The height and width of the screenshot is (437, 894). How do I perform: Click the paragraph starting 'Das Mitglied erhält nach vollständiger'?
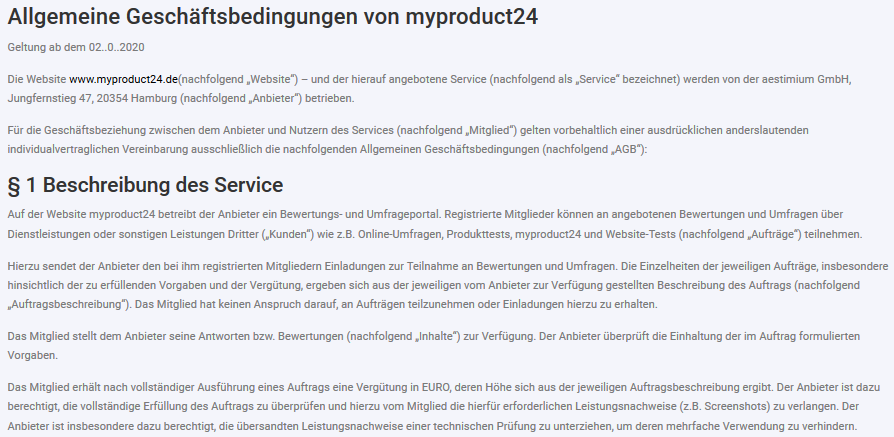[x=444, y=407]
